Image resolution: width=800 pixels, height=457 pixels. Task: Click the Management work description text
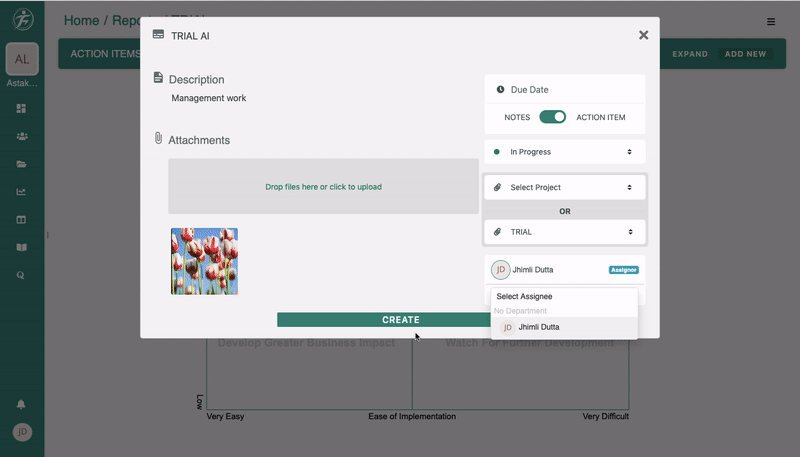tap(209, 98)
